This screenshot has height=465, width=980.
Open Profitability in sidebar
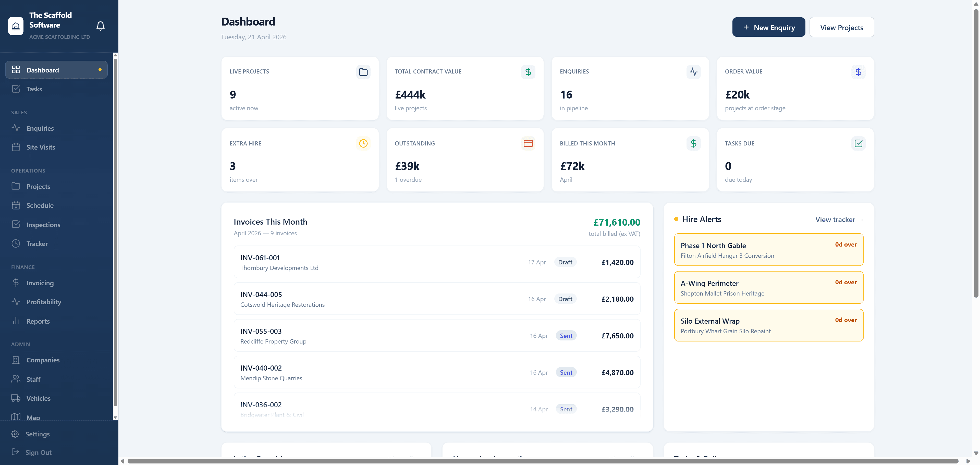pos(56,302)
